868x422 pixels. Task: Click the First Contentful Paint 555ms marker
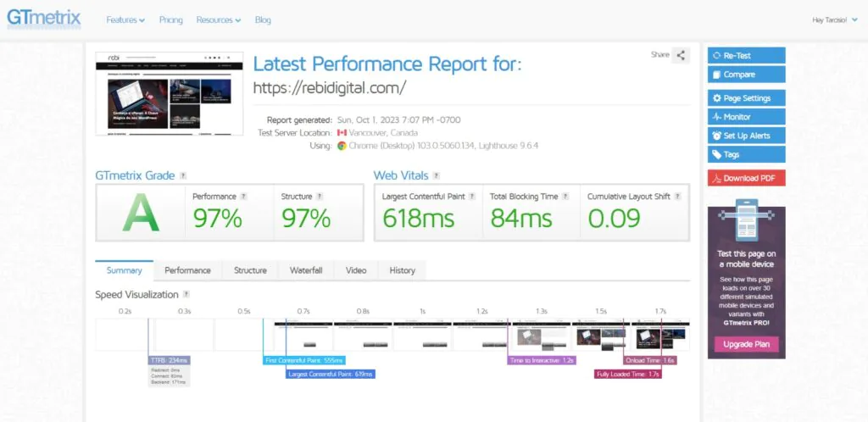(304, 360)
